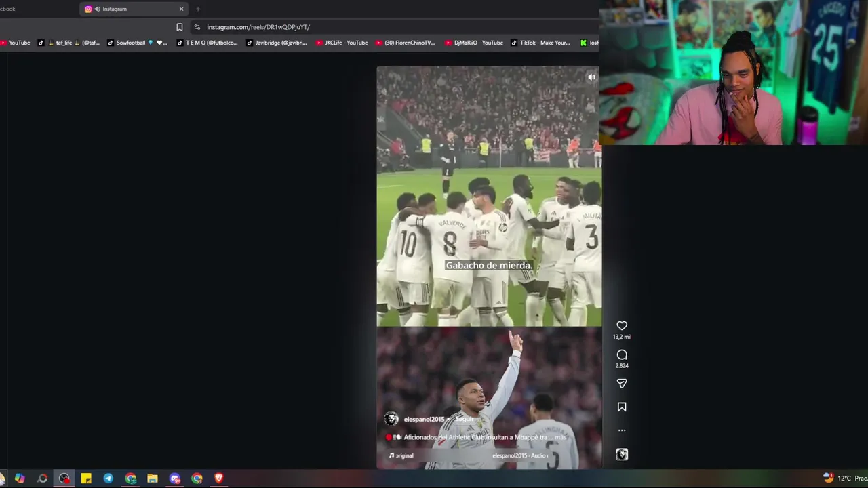Share the reel via paper-plane icon
This screenshot has height=488, width=868.
point(622,384)
